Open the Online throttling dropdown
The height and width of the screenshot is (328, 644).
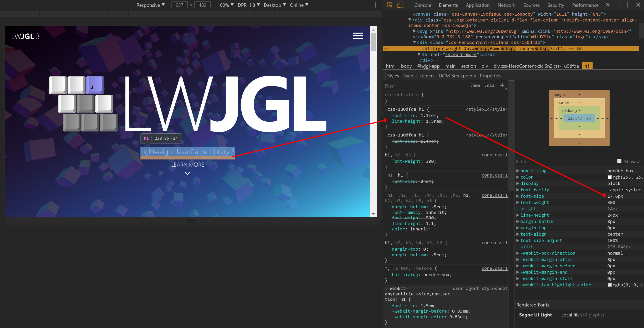coord(299,5)
